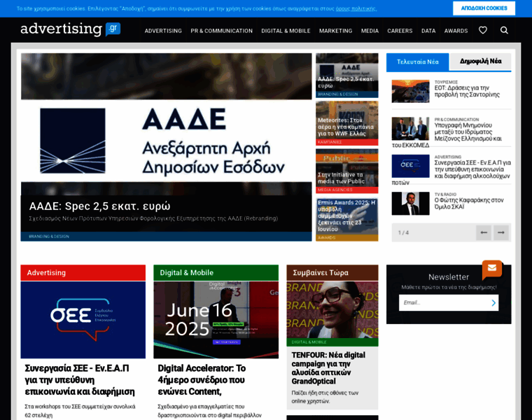Click the ΚΑΜΠΑΝΙΕΣ category tag
The image size is (532, 420).
[x=330, y=142]
